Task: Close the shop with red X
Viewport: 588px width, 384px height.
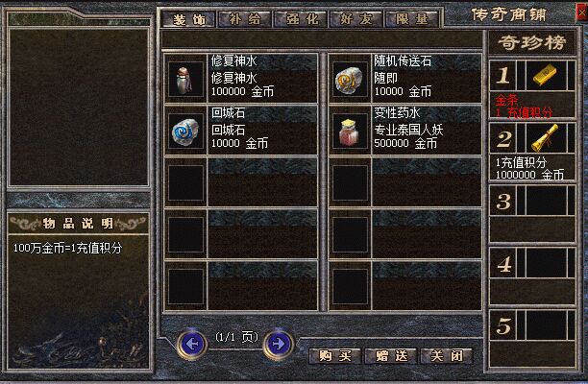Action: [581, 12]
